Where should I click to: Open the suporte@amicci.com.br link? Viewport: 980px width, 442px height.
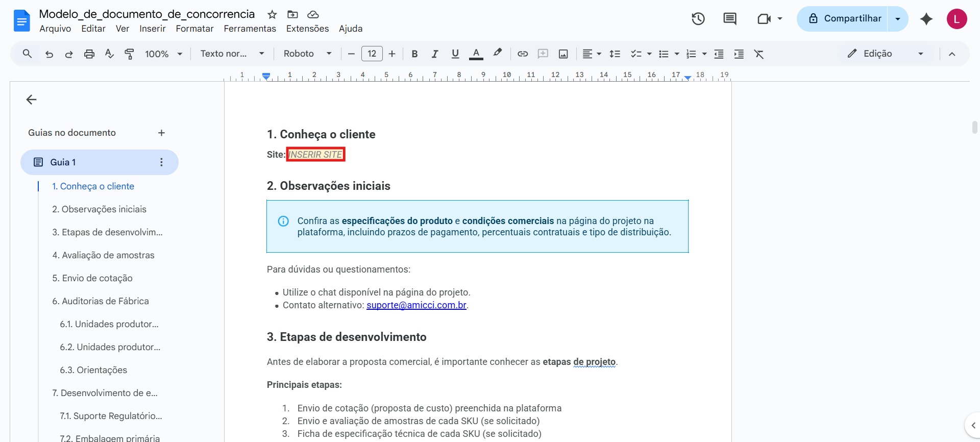416,305
